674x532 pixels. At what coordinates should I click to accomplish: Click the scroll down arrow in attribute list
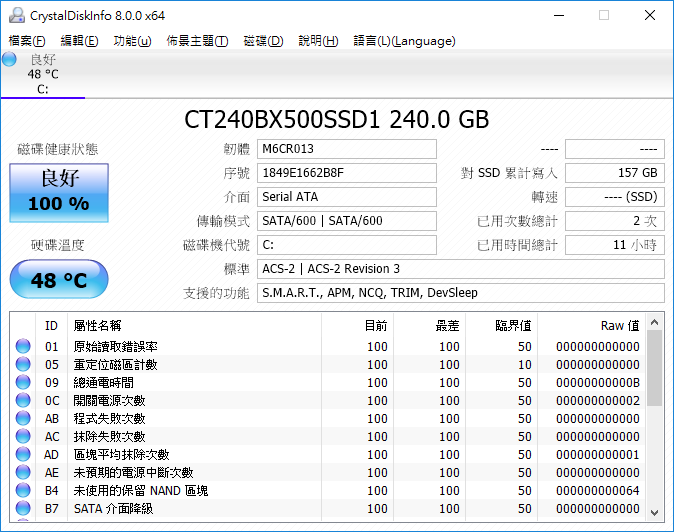click(655, 512)
